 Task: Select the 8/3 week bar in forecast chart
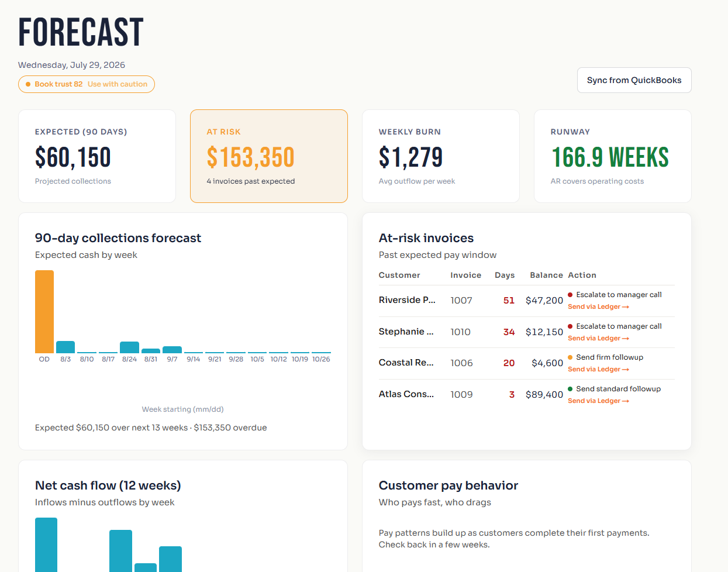pyautogui.click(x=65, y=347)
